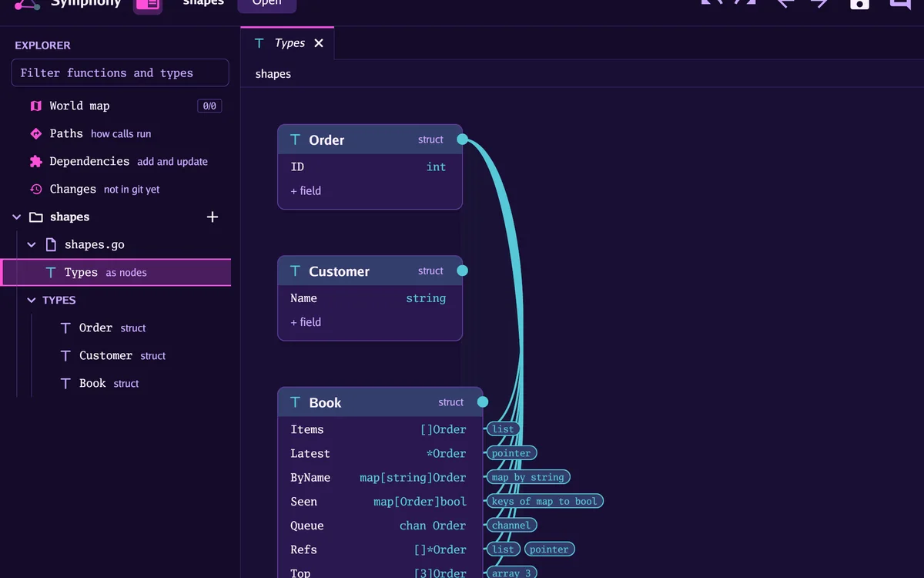Click the '*Order' type on the Latest row
Screen dimensions: 924x578
point(447,453)
